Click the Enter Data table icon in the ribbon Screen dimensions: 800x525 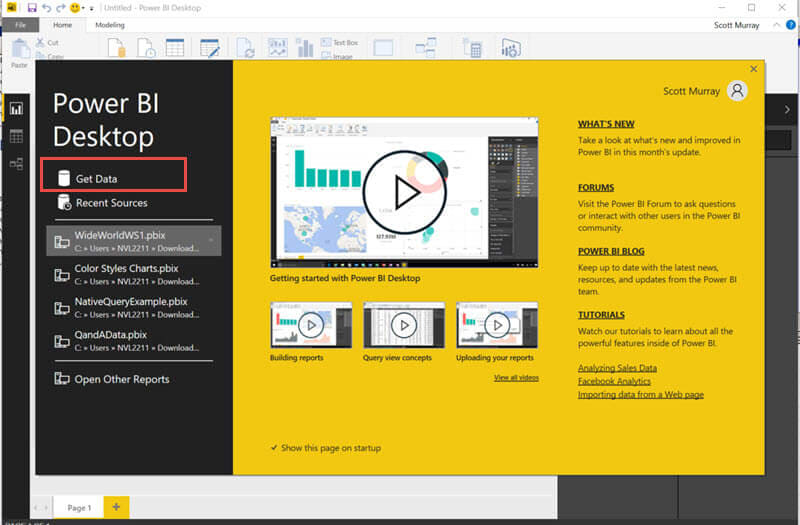pyautogui.click(x=175, y=47)
